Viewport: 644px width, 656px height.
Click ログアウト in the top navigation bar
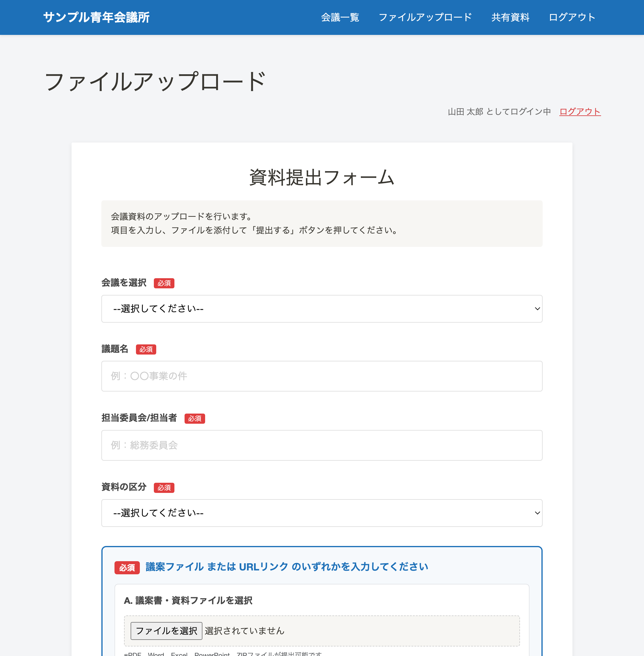pyautogui.click(x=572, y=17)
